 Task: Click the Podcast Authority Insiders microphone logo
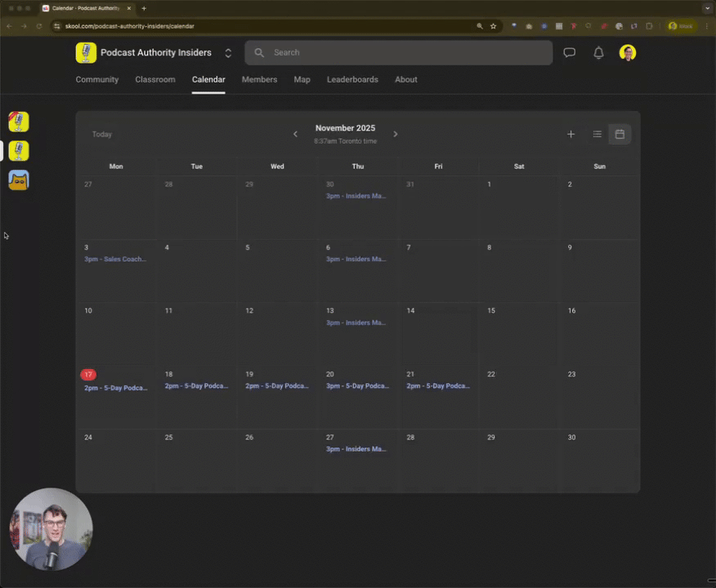coord(86,52)
